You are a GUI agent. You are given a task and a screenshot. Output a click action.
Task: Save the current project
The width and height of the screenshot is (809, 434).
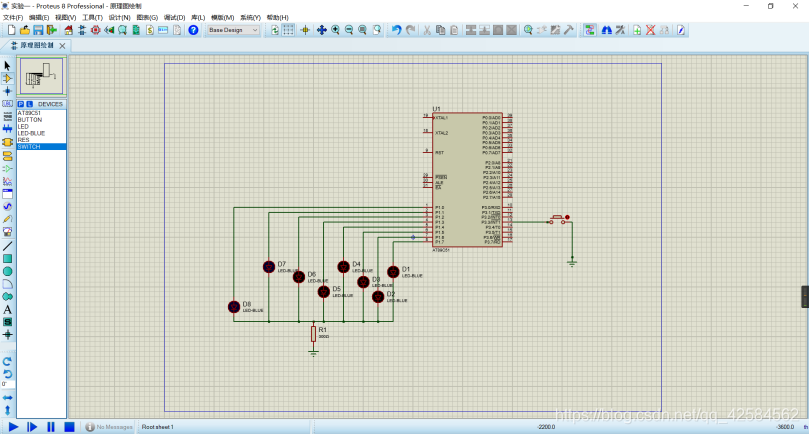[x=38, y=30]
